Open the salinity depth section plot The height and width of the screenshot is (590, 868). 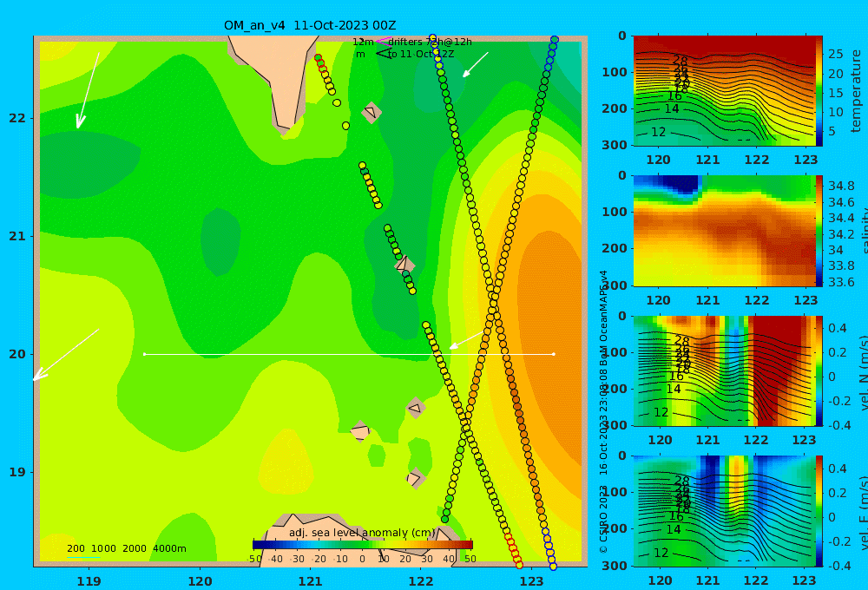(x=724, y=231)
